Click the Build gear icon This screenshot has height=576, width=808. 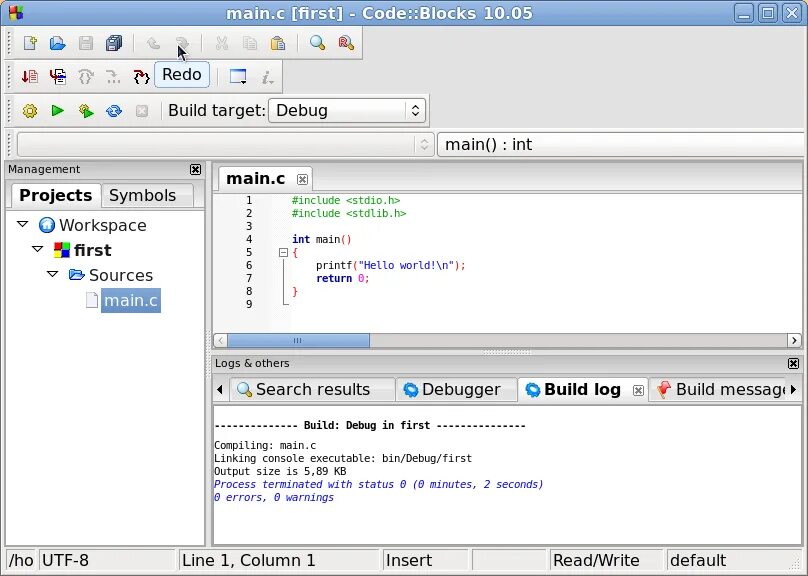(x=30, y=111)
